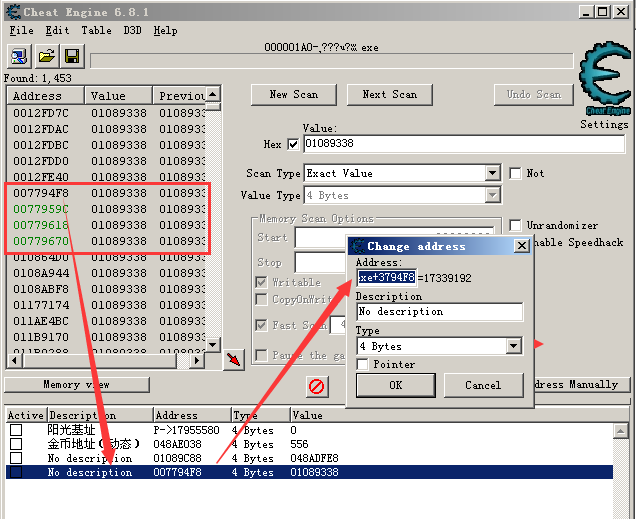Activate the 金币地址 entry checkbox
Viewport: 636px width, 519px height.
pyautogui.click(x=16, y=444)
